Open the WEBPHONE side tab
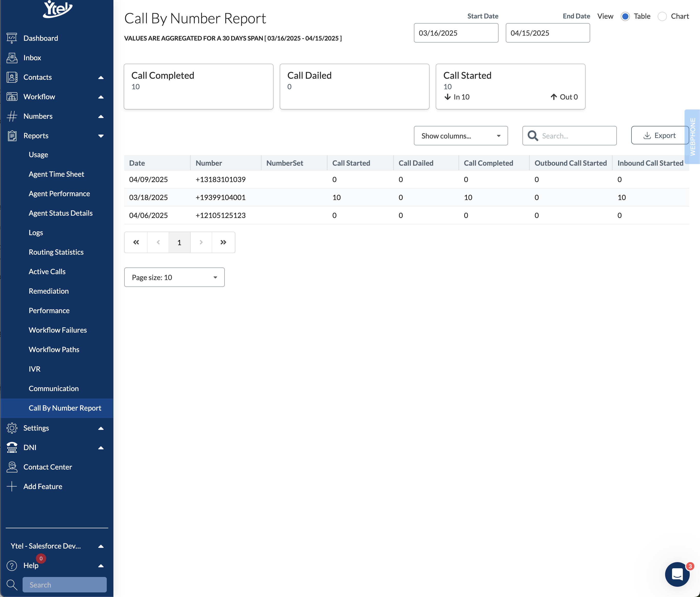 click(693, 137)
